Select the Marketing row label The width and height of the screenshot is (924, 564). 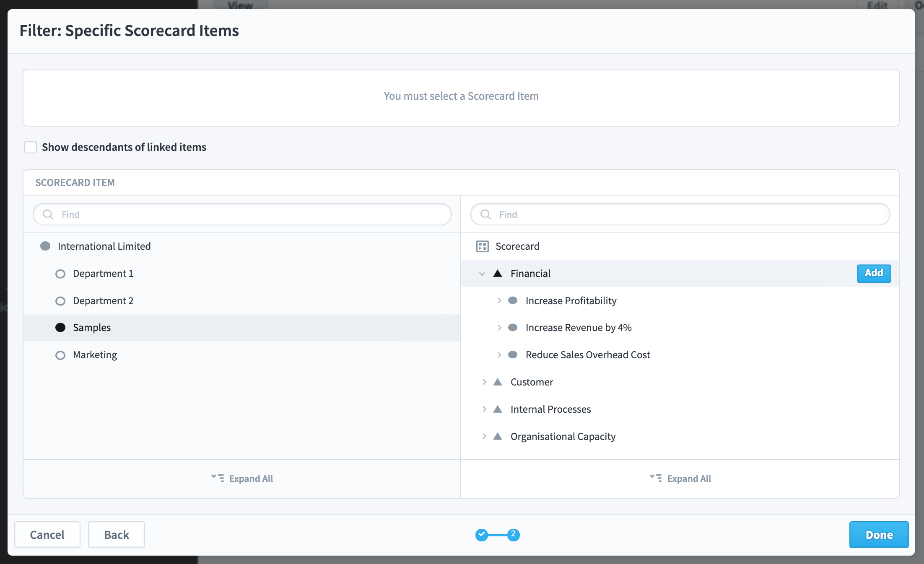[x=95, y=355]
